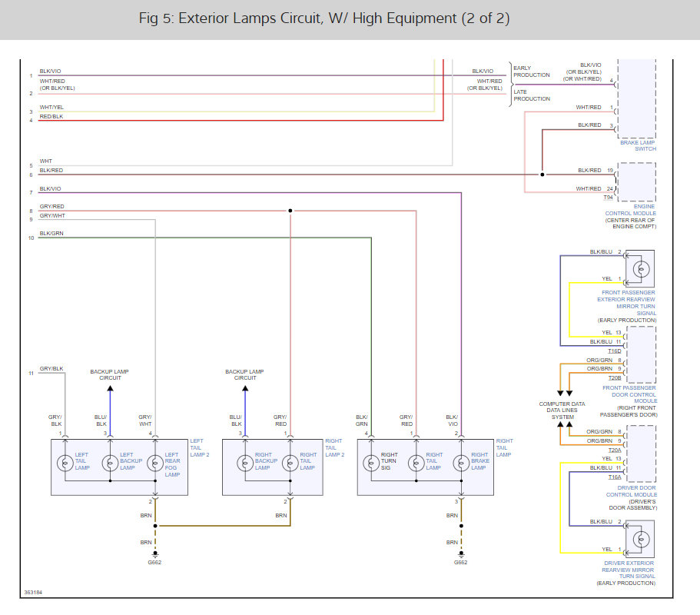The width and height of the screenshot is (700, 615).
Task: Open Front Passenger Door Control Module label
Action: [630, 394]
